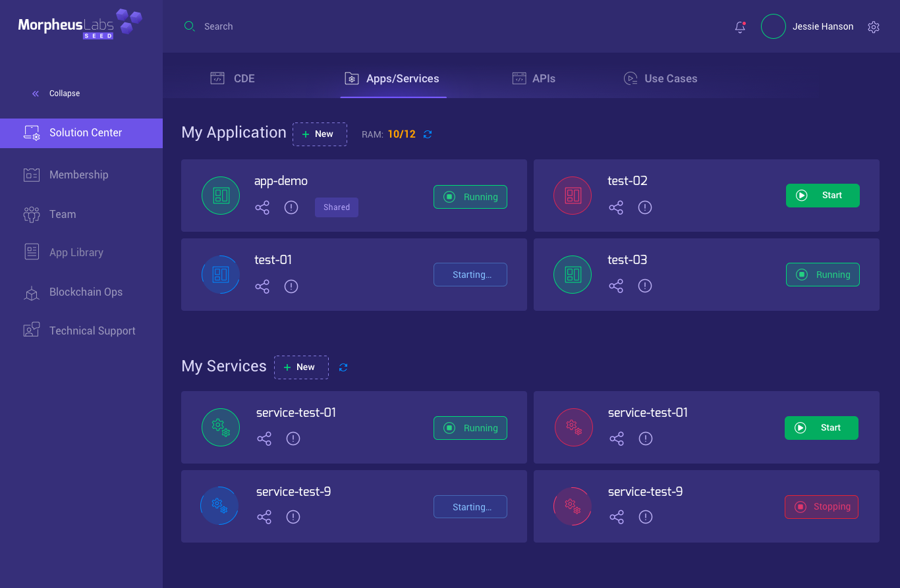Click the info icon for test-02

pyautogui.click(x=644, y=207)
